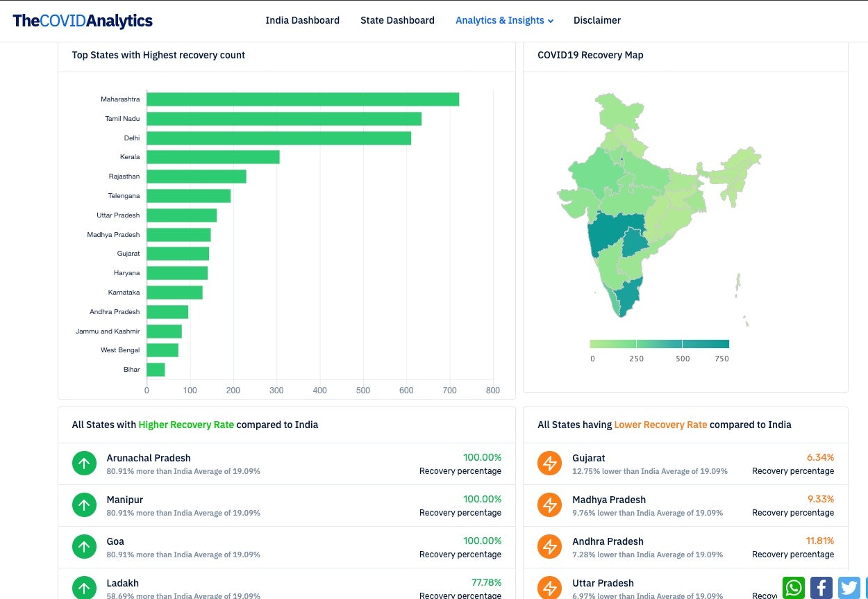
Task: Click the orange lightning icon beside Gujarat
Action: click(x=549, y=463)
